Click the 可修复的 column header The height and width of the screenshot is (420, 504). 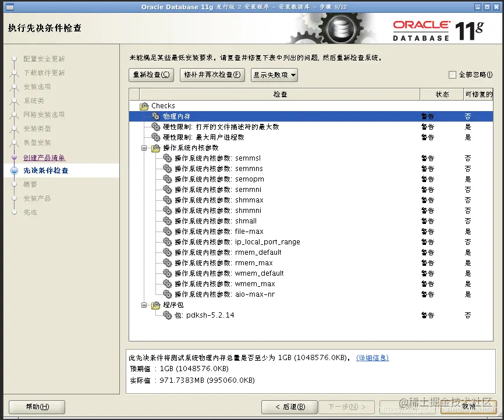tap(478, 94)
